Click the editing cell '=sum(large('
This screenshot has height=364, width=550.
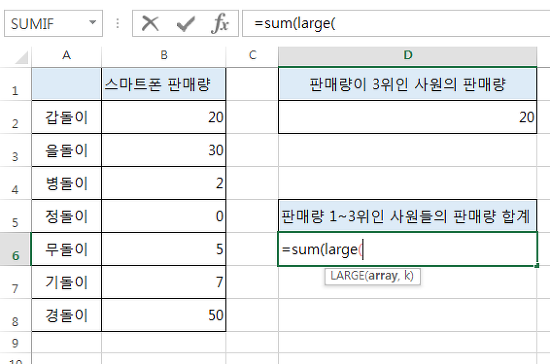click(408, 249)
